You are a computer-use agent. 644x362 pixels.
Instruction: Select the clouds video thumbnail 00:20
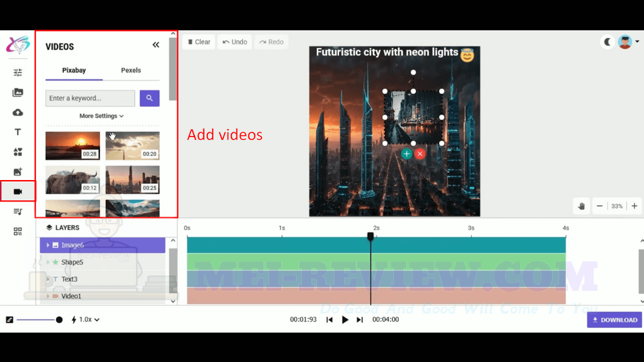click(x=132, y=146)
